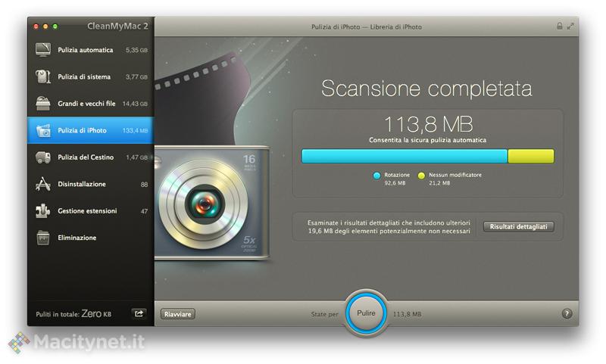Click the 88 count beside Disinstallazione
The height and width of the screenshot is (364, 606).
(x=144, y=185)
